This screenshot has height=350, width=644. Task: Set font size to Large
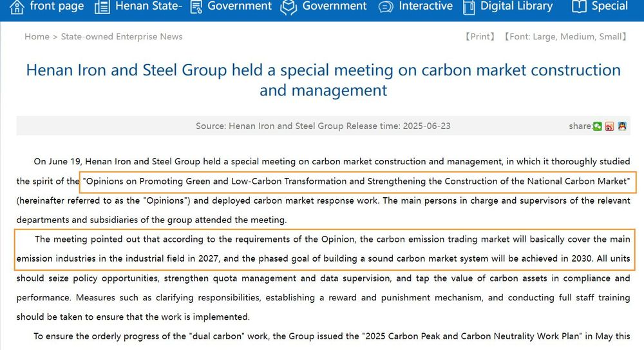click(x=544, y=37)
